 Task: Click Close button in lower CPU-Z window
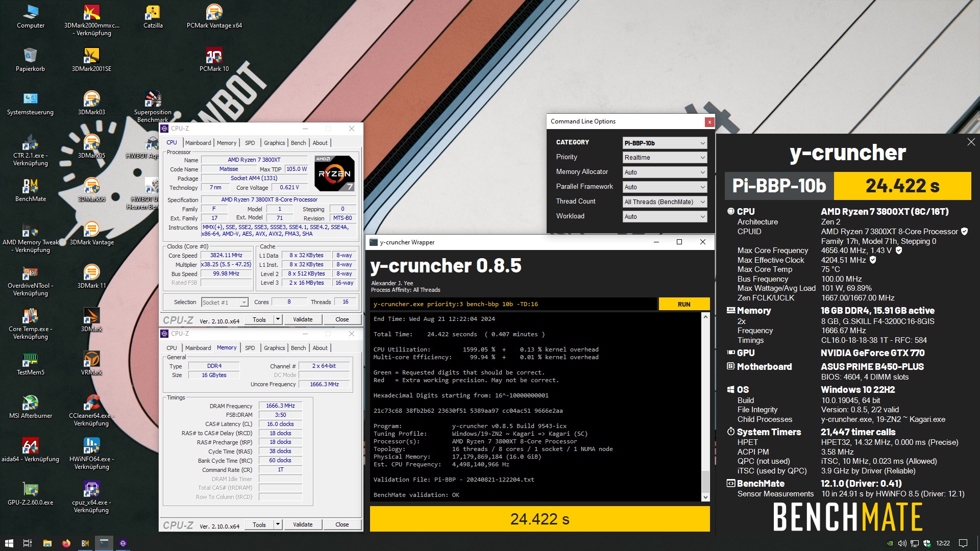[x=342, y=524]
